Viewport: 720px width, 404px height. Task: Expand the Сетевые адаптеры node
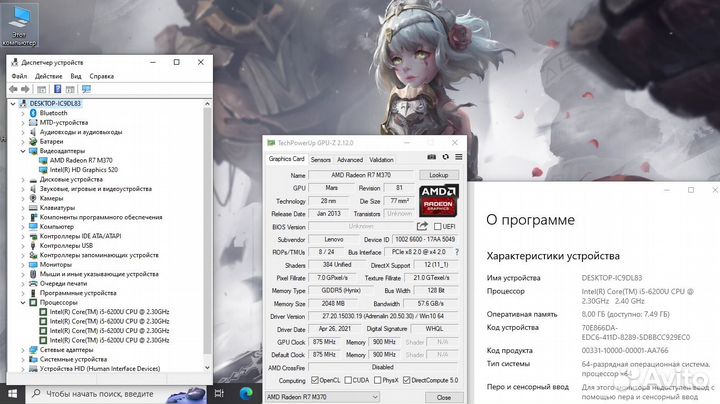tap(23, 350)
